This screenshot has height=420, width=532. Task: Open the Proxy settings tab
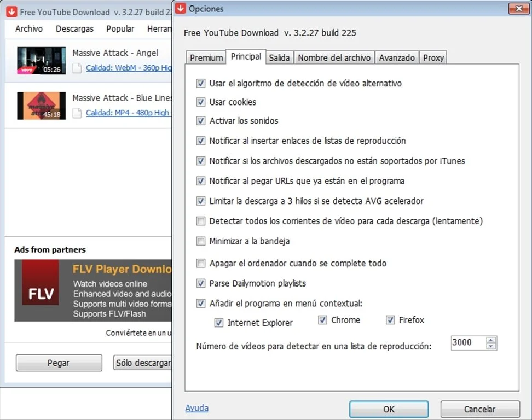(x=433, y=57)
